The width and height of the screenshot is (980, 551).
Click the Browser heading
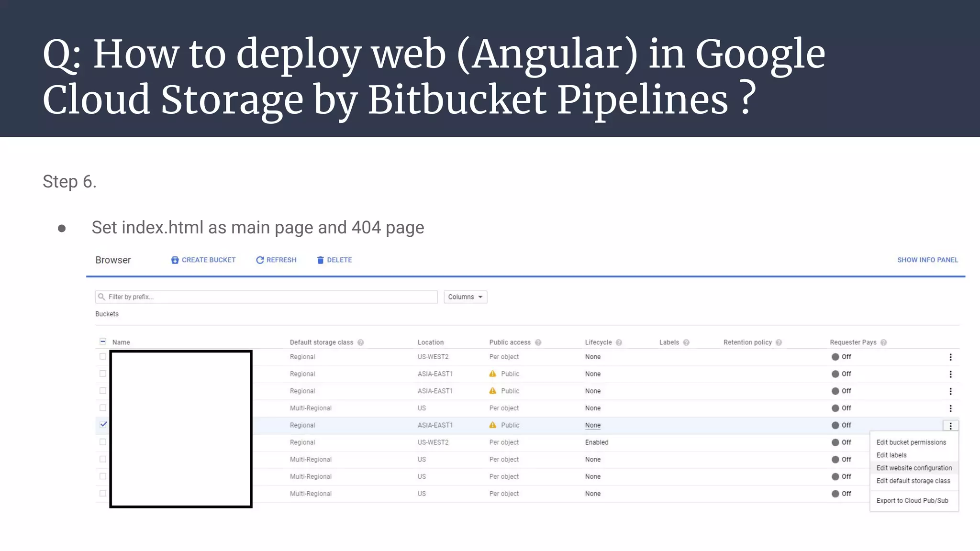tap(113, 260)
